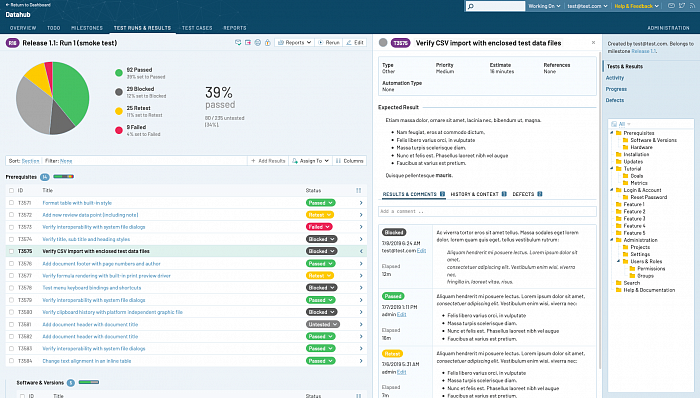Collapse details arrow on selected row T3575
This screenshot has height=398, width=700.
click(x=361, y=251)
